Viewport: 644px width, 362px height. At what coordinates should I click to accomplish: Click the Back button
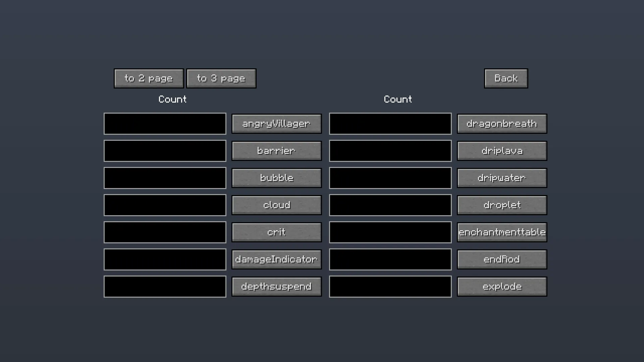coord(505,78)
